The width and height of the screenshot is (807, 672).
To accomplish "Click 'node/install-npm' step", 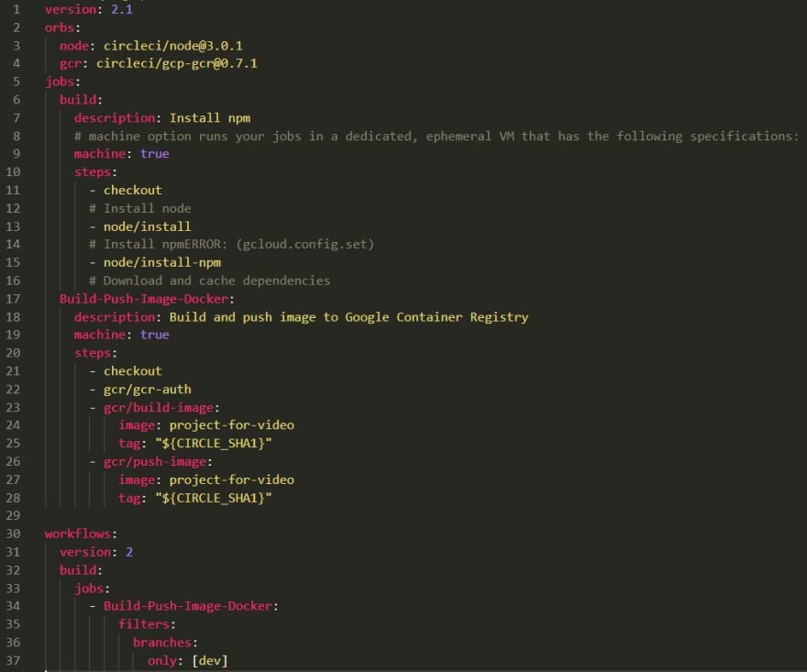I will click(162, 262).
